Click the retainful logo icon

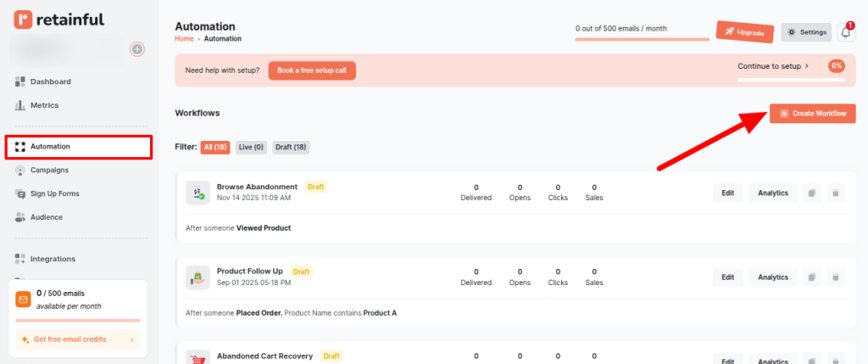point(23,20)
